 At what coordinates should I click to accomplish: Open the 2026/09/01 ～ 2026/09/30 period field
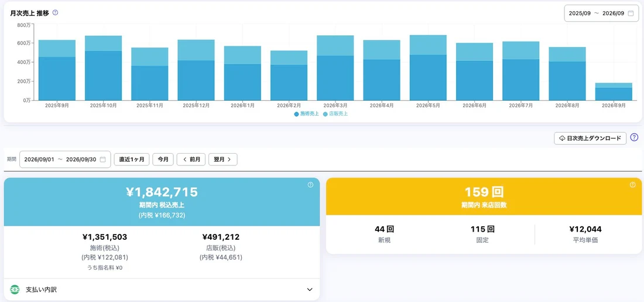[65, 160]
